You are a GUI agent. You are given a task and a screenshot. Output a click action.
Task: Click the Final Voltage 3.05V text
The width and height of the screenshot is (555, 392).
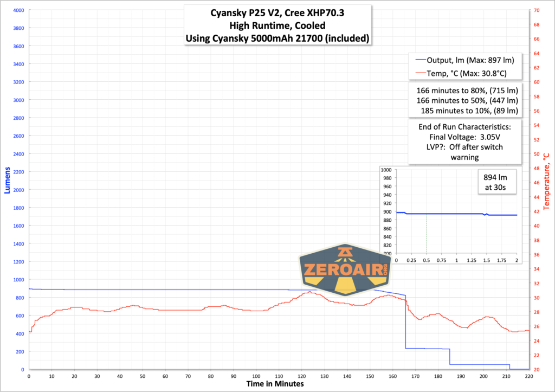click(464, 137)
